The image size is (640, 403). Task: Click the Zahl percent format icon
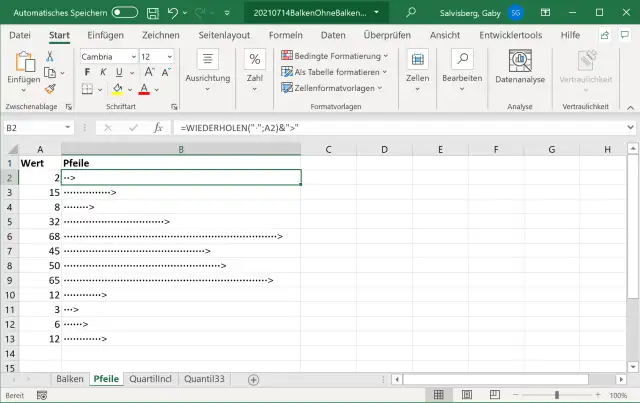tap(254, 60)
